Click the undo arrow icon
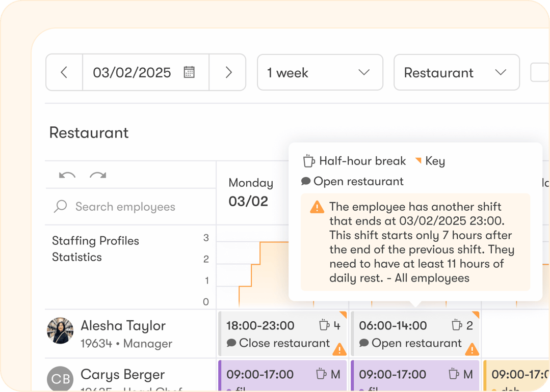Screen dimensions: 550x392 pyautogui.click(x=67, y=175)
